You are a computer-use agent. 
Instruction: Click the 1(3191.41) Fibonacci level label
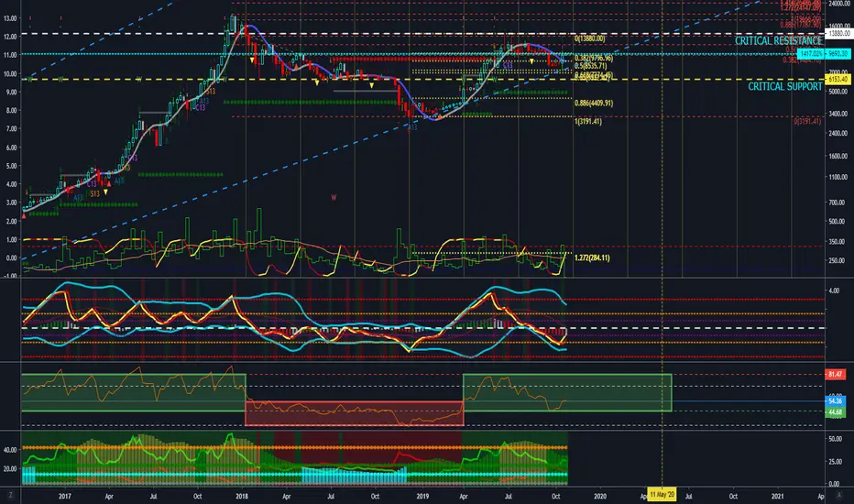[x=588, y=122]
